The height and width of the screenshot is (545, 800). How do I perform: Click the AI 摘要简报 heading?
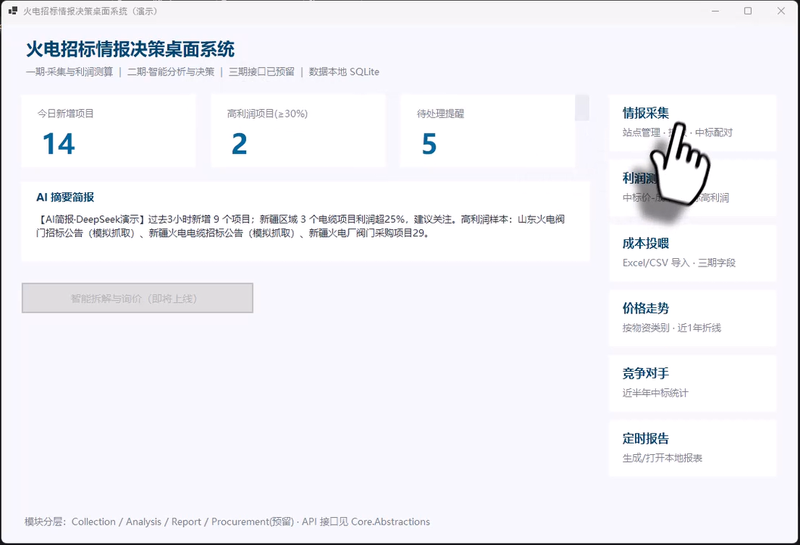(65, 197)
